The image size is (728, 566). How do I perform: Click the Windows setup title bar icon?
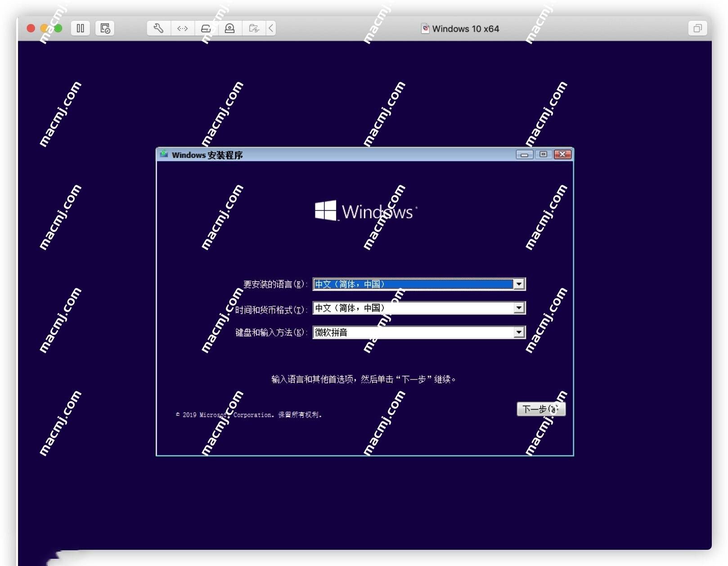[x=164, y=154]
